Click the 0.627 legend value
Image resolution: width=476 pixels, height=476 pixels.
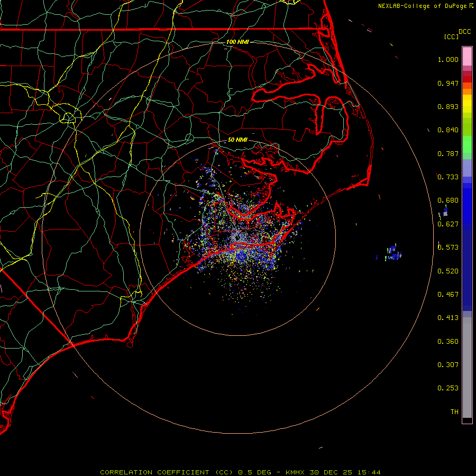point(448,224)
